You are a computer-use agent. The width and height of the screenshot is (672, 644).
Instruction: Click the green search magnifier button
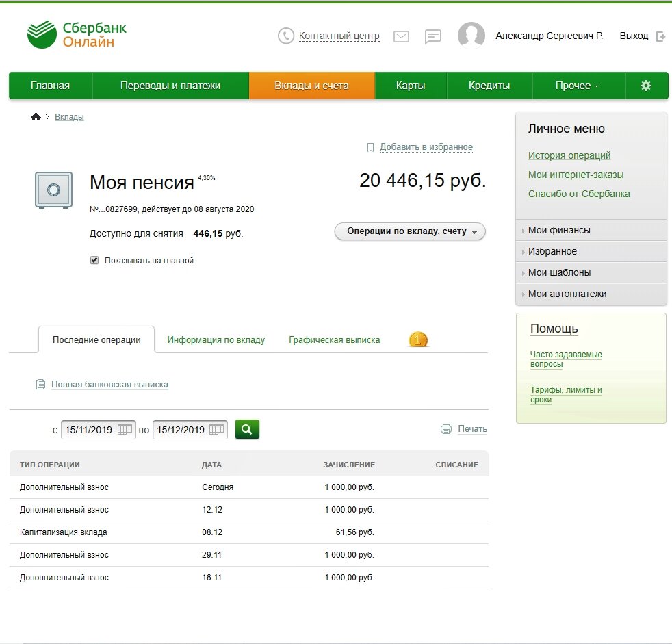(247, 429)
